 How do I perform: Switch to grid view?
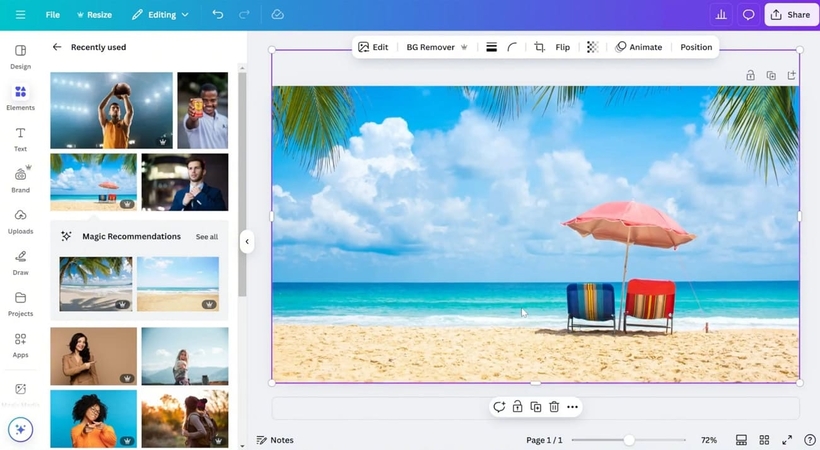(x=764, y=440)
